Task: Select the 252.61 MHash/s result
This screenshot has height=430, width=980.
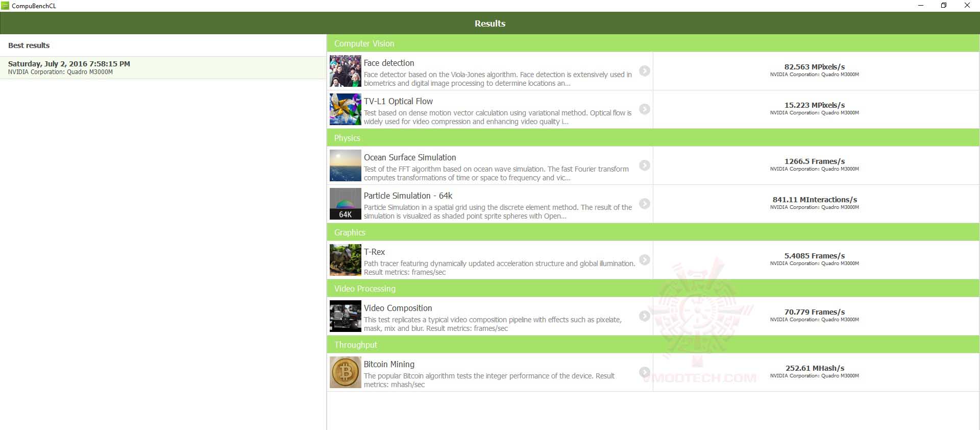Action: (815, 368)
